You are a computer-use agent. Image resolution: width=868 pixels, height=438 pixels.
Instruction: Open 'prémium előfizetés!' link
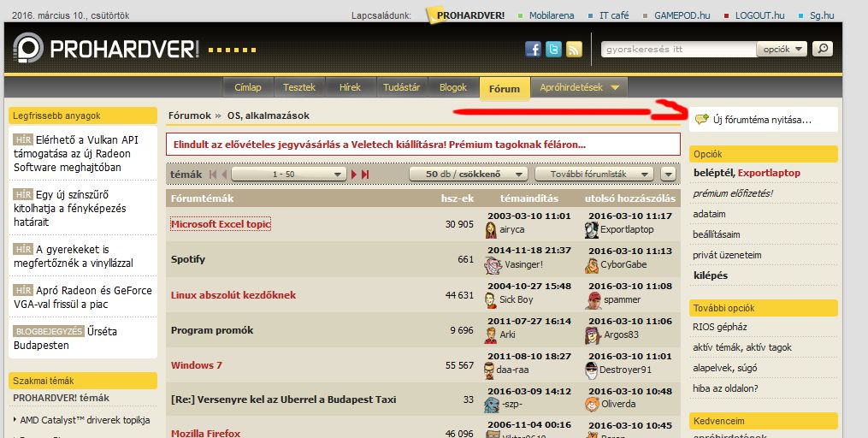pyautogui.click(x=733, y=194)
